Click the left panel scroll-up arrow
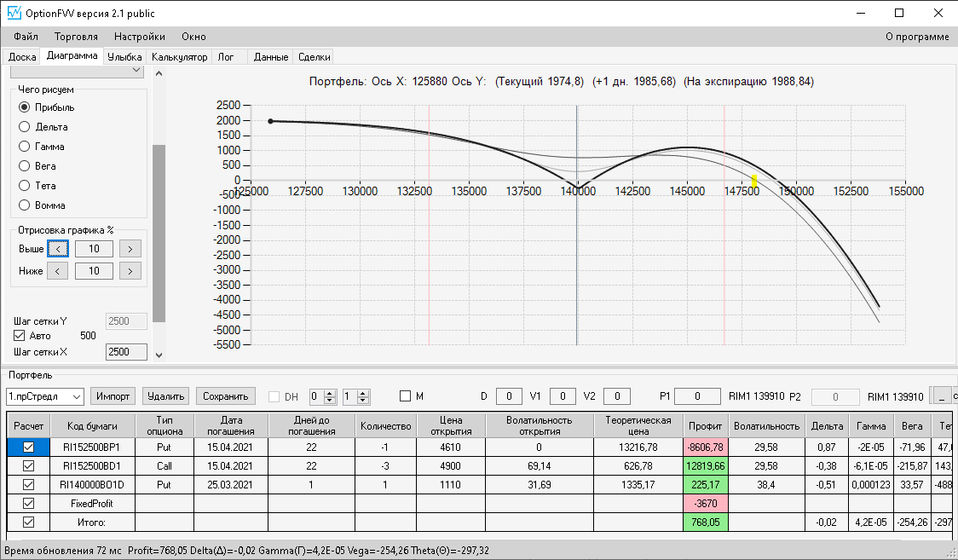 (159, 73)
